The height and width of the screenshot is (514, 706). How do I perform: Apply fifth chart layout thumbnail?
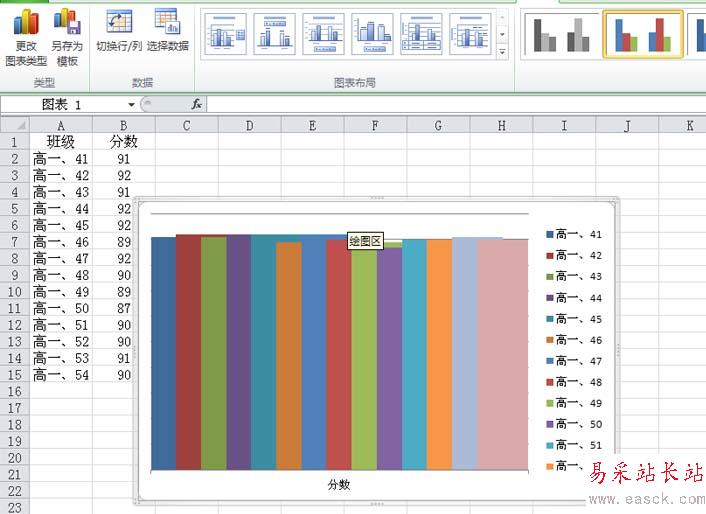click(x=421, y=34)
